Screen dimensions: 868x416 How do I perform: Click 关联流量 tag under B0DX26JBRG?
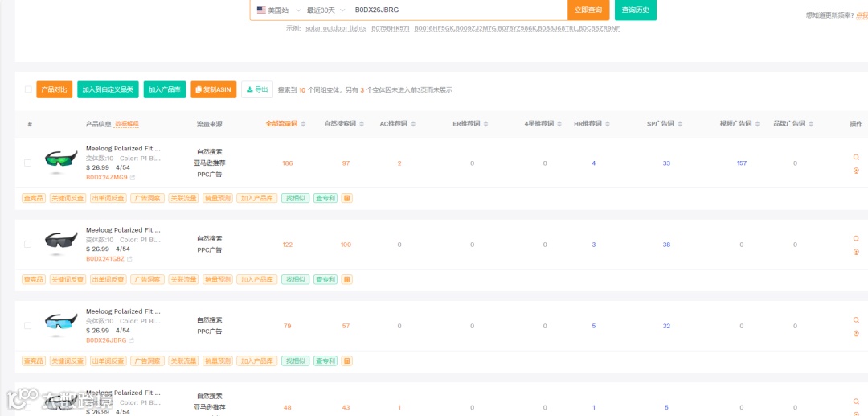point(184,360)
